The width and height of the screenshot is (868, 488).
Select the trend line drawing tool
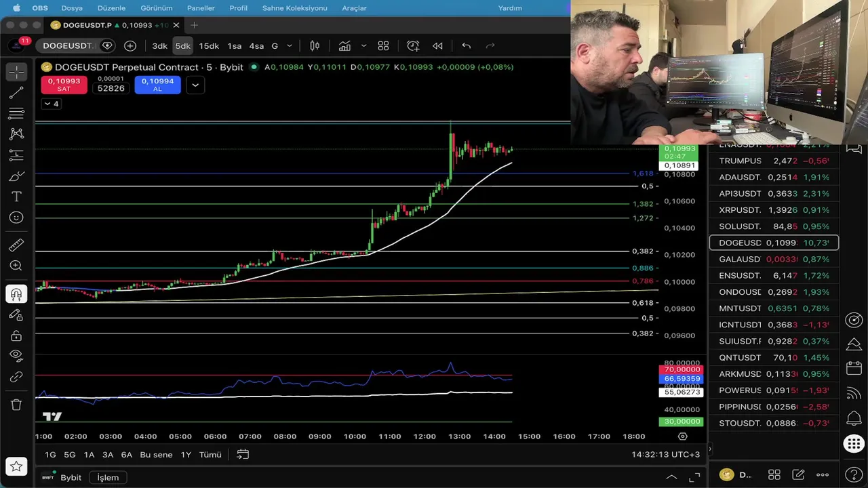click(16, 92)
